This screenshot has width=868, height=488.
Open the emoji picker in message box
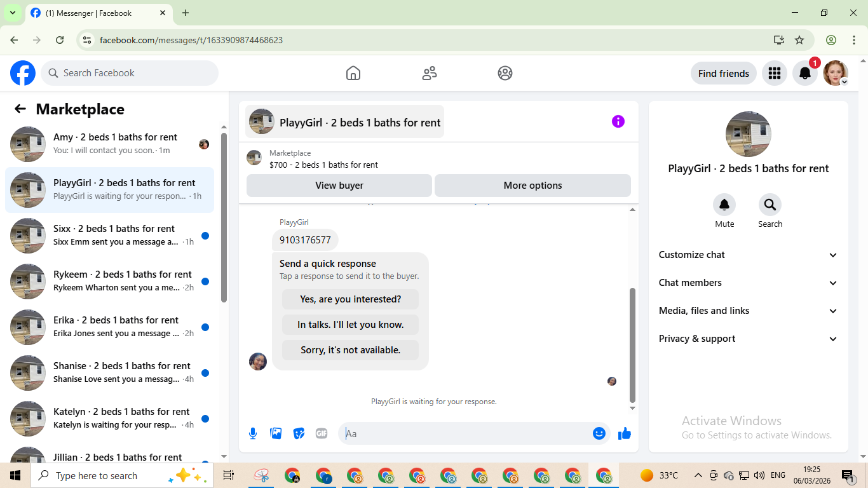(599, 433)
